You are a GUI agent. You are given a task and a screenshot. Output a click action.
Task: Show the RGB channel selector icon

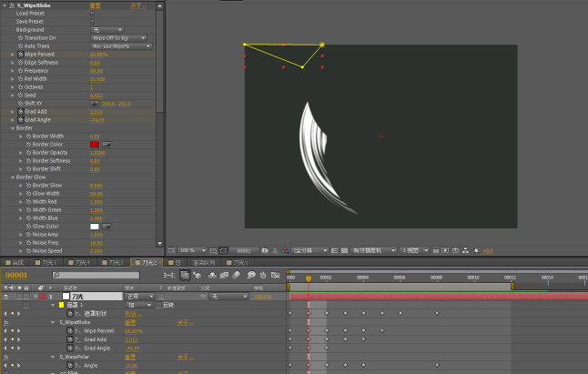click(x=285, y=250)
